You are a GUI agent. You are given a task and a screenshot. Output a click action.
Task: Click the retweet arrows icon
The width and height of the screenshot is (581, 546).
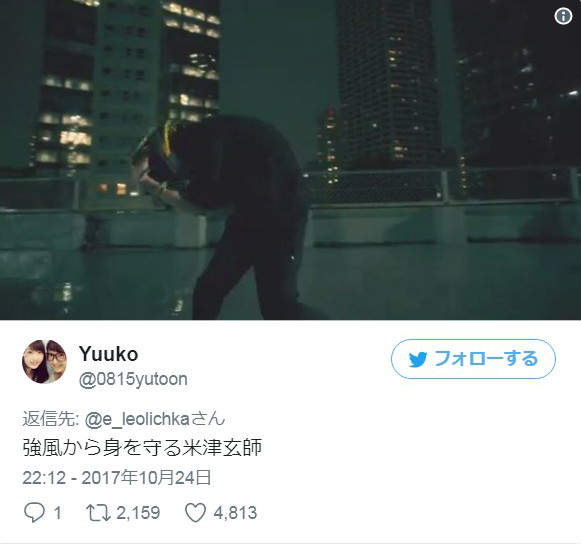[x=98, y=513]
